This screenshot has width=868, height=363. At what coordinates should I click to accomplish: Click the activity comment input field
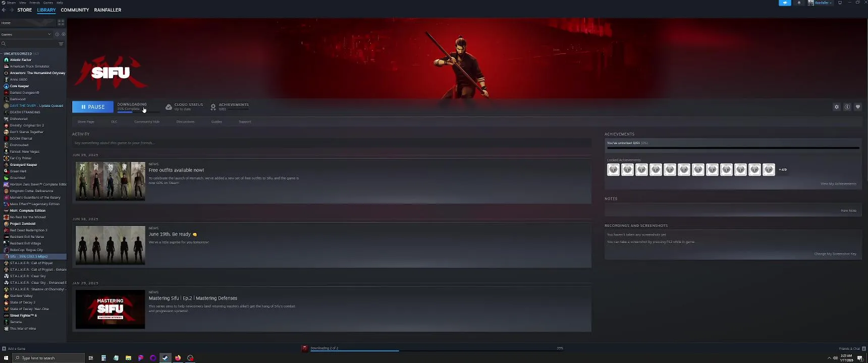coord(332,143)
